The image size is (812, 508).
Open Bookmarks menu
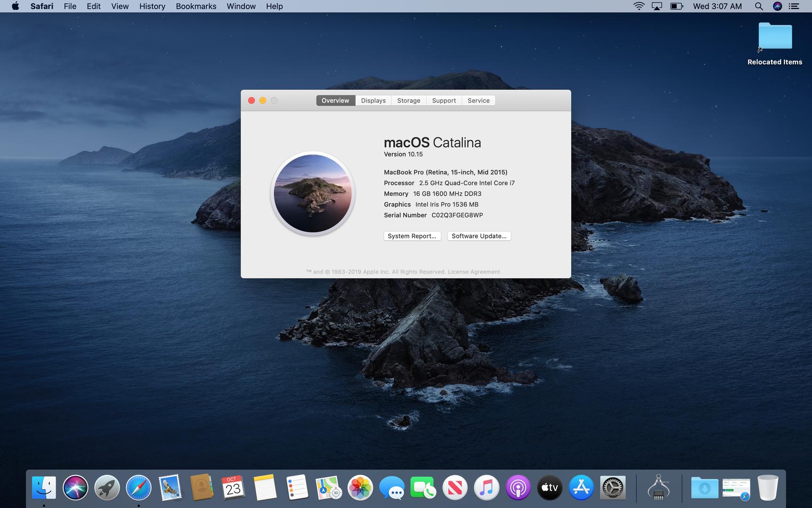tap(196, 6)
